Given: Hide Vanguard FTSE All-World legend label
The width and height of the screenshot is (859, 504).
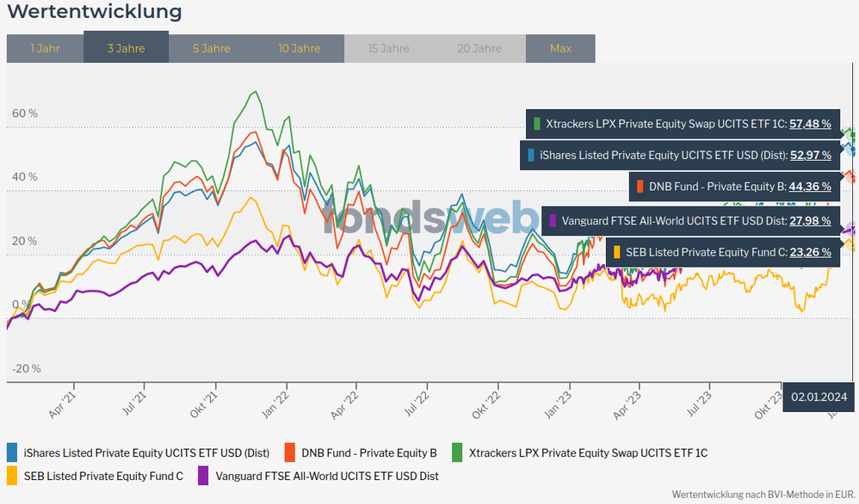Looking at the screenshot, I should coord(327,475).
